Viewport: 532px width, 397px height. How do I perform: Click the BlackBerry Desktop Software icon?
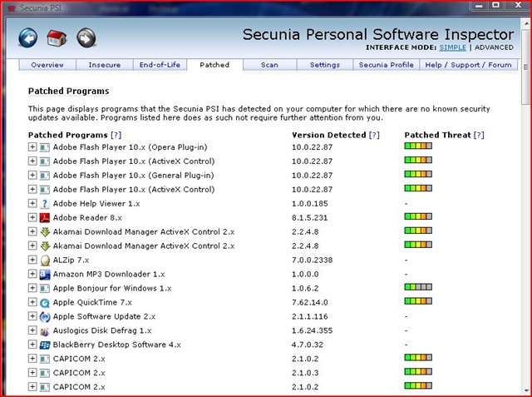click(x=44, y=345)
